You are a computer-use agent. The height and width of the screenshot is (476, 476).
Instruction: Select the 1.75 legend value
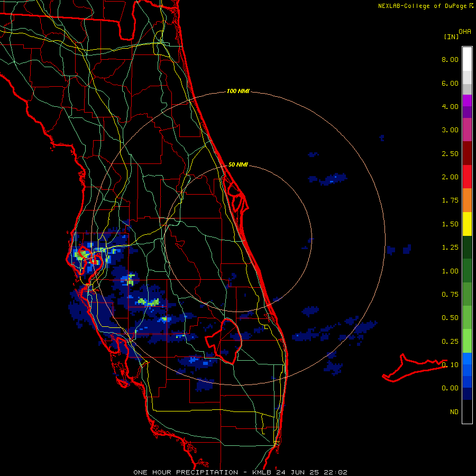450,200
